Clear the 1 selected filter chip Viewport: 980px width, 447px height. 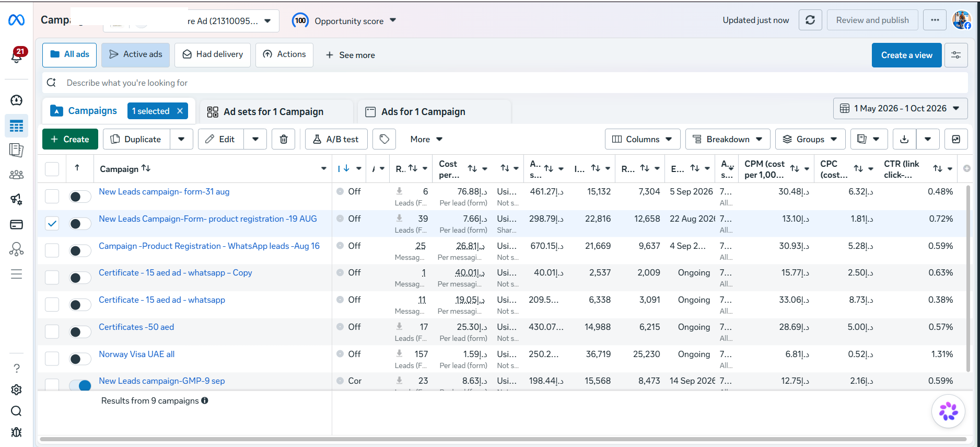[180, 111]
